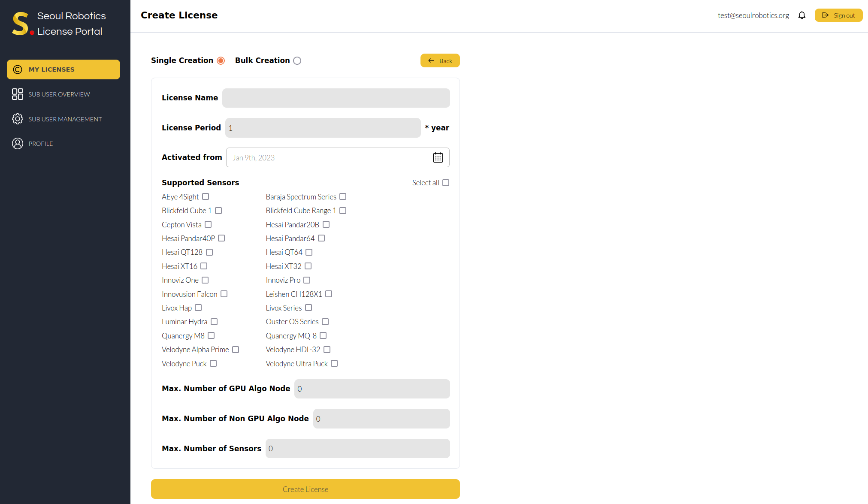Tick Blickfeld Cube Range 1 checkbox
This screenshot has height=504, width=868.
343,211
